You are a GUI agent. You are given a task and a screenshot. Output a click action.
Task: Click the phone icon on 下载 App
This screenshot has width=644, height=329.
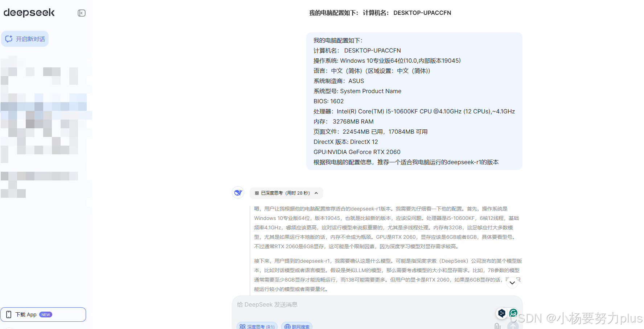(x=9, y=315)
